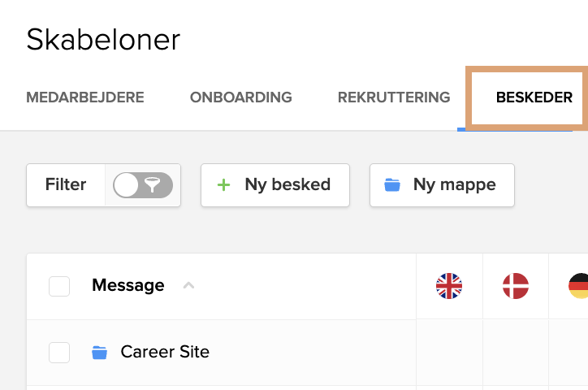Add a folder using Ny mappe

442,185
